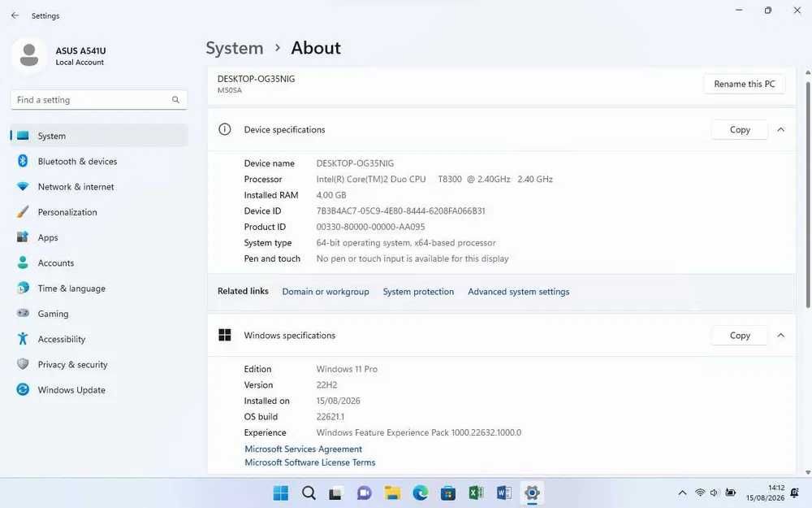The image size is (812, 508).
Task: Select Windows Update in the sidebar
Action: [x=99, y=390]
